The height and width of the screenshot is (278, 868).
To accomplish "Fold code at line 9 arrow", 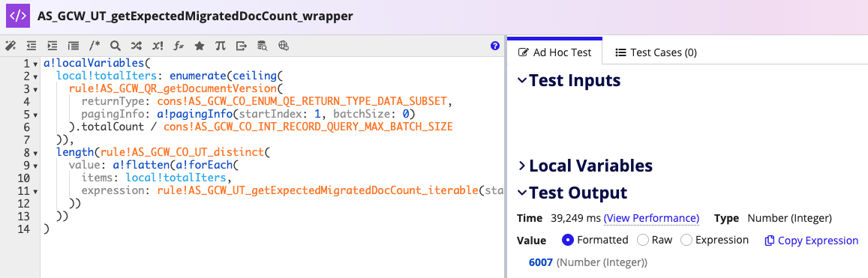I will tap(36, 166).
